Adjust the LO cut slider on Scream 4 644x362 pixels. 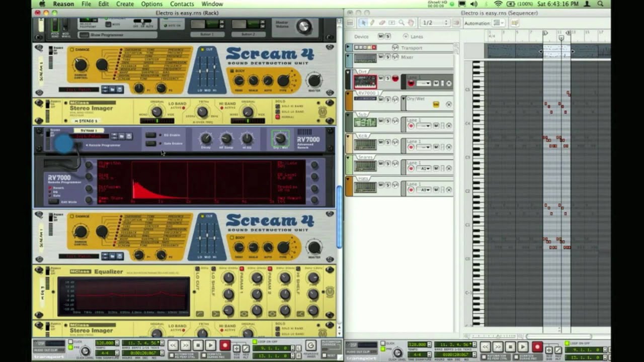tap(200, 70)
